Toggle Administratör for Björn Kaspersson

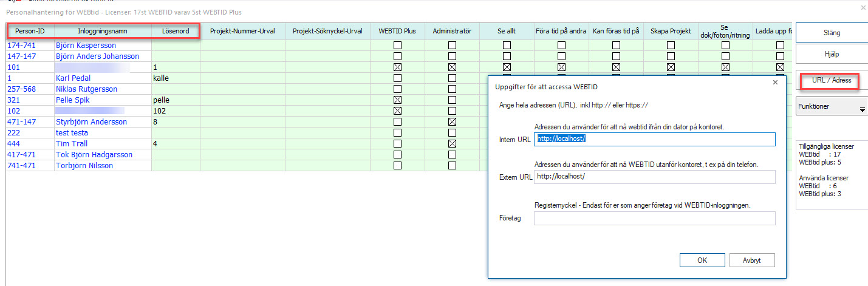[x=452, y=46]
